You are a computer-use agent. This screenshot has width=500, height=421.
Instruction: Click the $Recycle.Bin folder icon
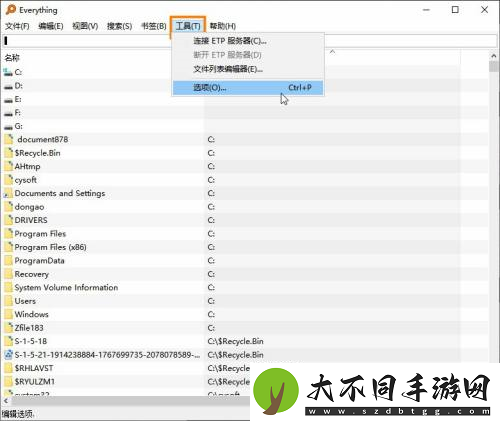[9, 153]
